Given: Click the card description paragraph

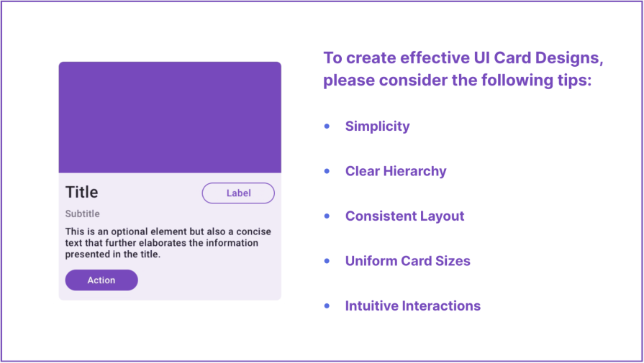Looking at the screenshot, I should 168,243.
